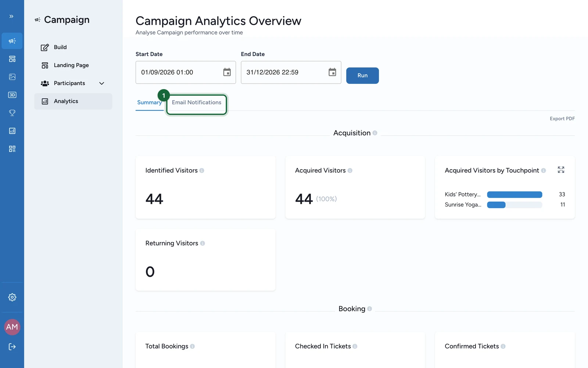
Task: Click the Sunrise Yoga touchpoint label
Action: coord(463,205)
